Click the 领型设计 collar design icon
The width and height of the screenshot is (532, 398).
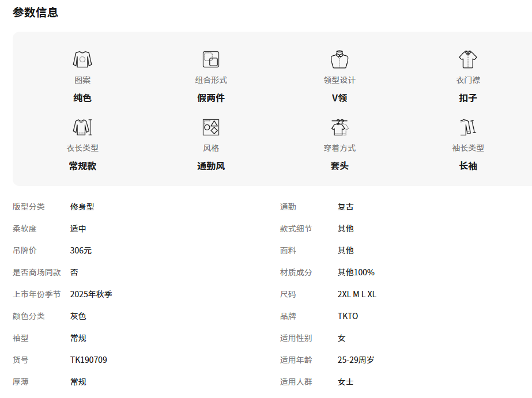click(x=339, y=59)
